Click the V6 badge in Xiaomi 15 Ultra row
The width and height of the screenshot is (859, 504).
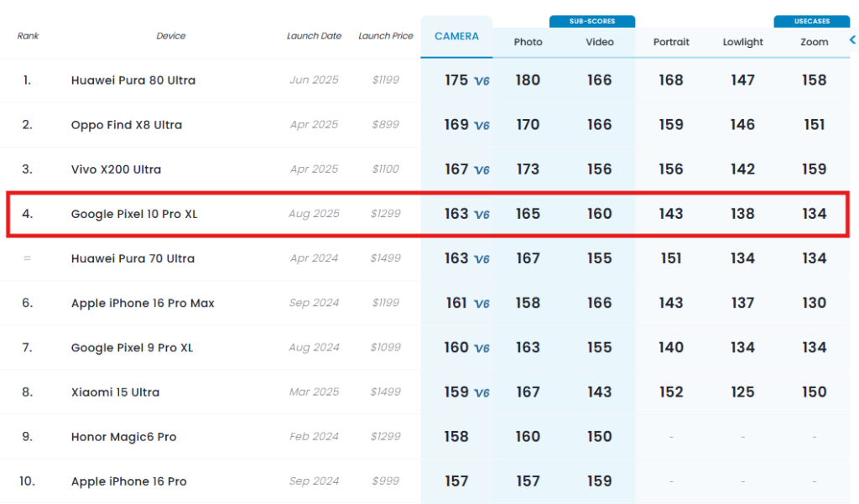pos(482,392)
